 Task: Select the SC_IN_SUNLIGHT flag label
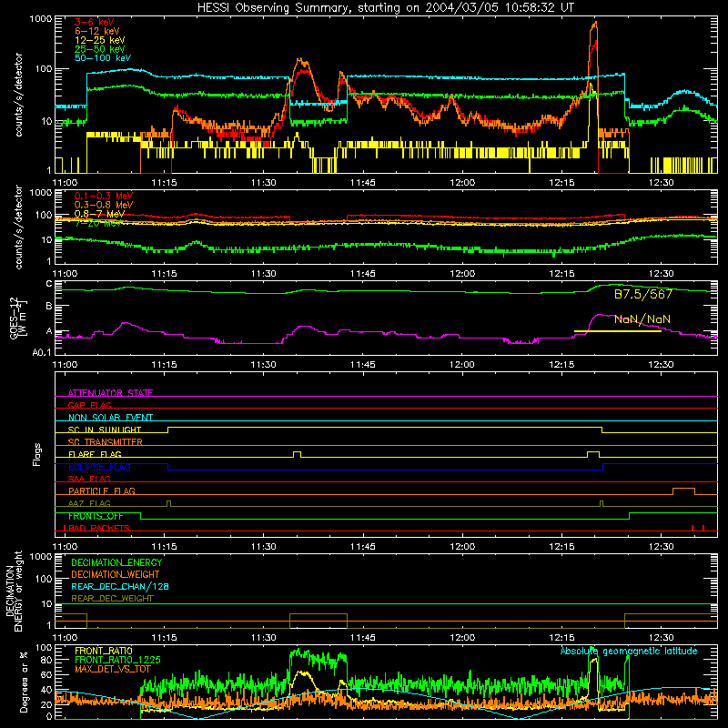(105, 430)
